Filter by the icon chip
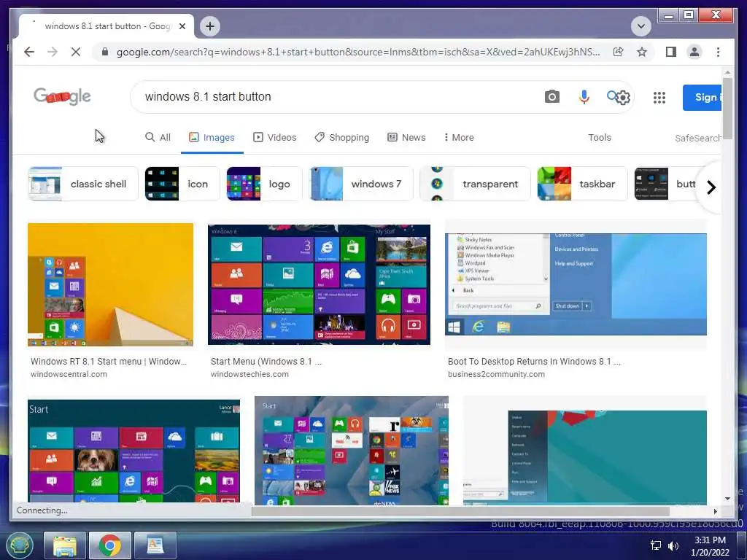The width and height of the screenshot is (747, 560). [x=182, y=184]
